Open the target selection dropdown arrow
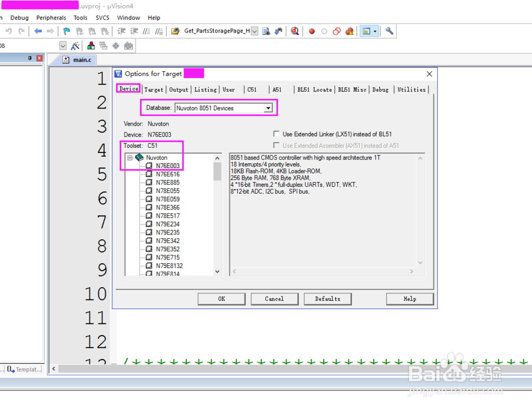 [63, 46]
